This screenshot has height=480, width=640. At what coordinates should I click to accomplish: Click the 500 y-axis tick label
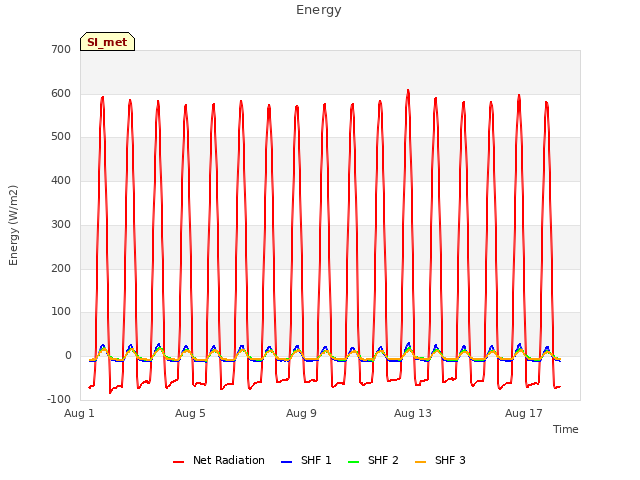61,137
